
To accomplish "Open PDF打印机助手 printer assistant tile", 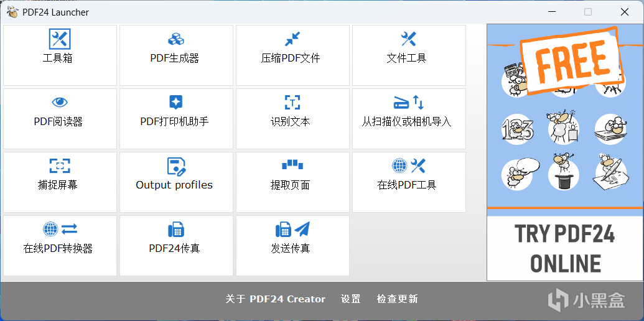I will pos(176,119).
